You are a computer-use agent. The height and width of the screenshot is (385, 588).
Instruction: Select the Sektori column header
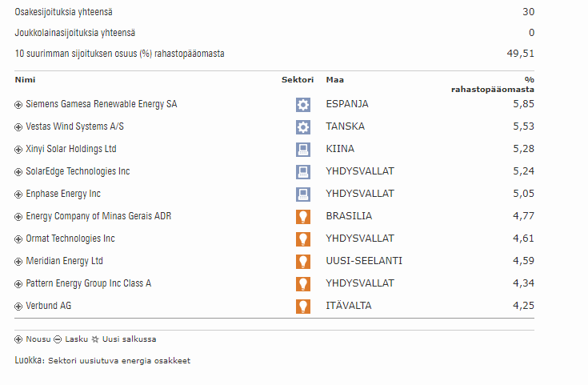tap(297, 79)
